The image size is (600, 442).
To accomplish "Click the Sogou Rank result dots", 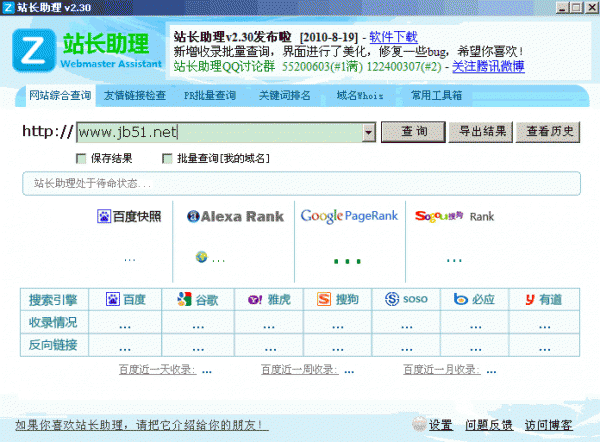I will 454,261.
